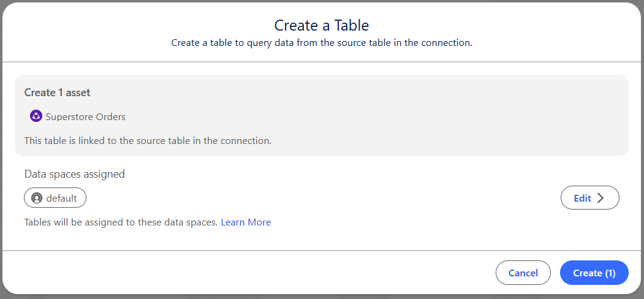Viewport: 644px width, 299px height.
Task: Click the purple Superstore Orders asset icon
Action: click(36, 116)
